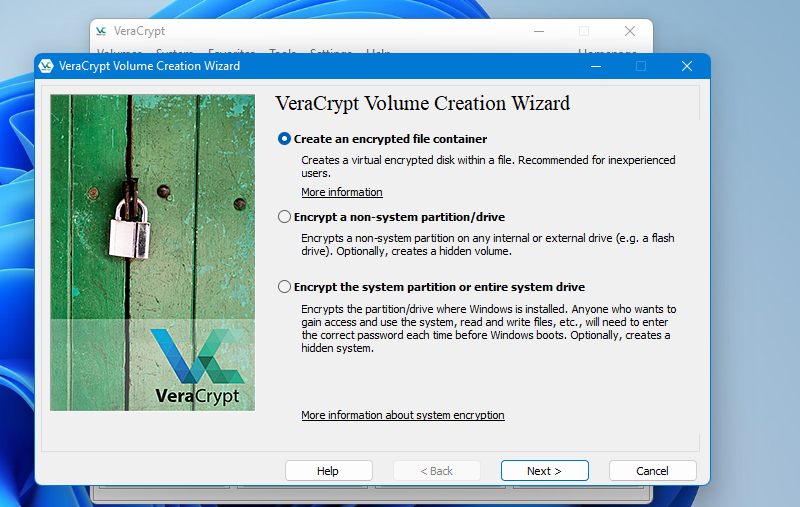Close the Volume Creation Wizard window
The height and width of the screenshot is (507, 800).
pyautogui.click(x=686, y=66)
